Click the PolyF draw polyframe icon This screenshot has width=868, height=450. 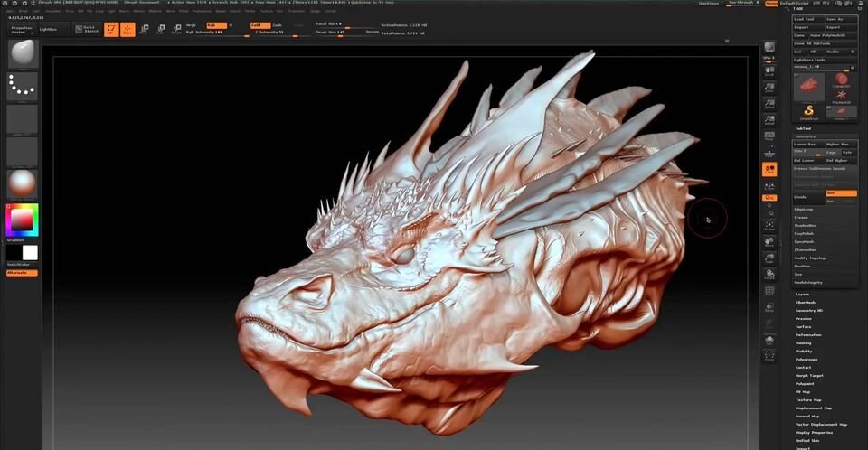coord(769,291)
